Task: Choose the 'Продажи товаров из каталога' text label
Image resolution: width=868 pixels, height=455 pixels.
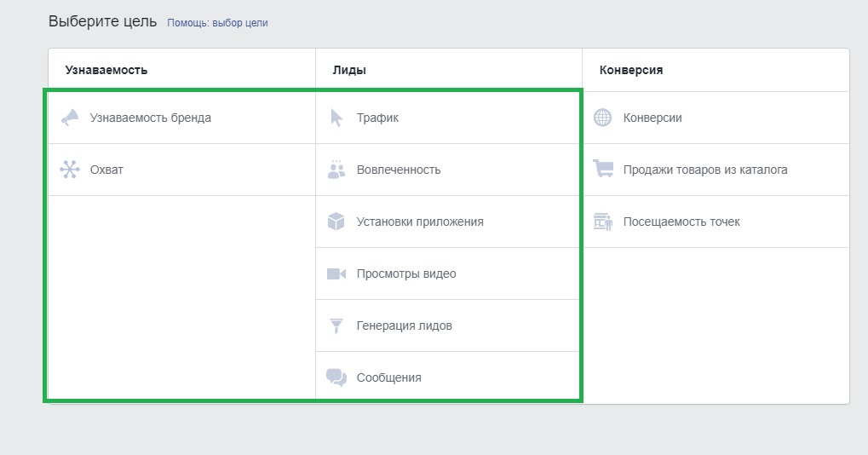Action: pos(705,170)
